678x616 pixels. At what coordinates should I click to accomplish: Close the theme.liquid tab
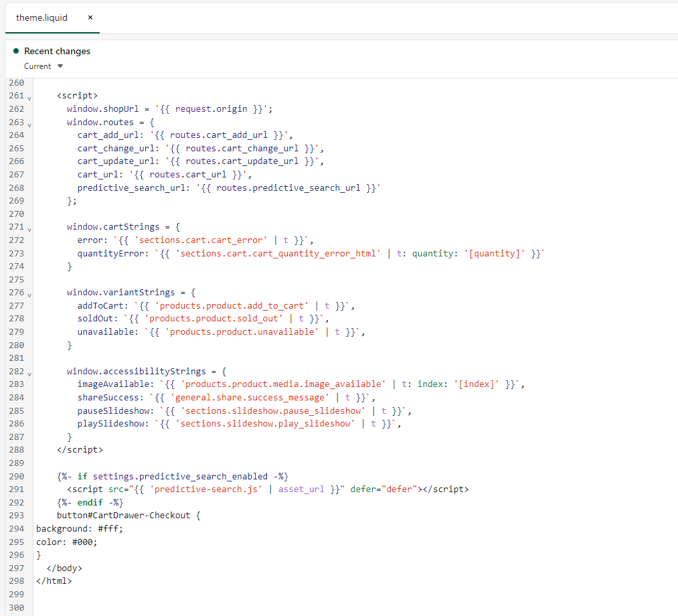click(90, 17)
